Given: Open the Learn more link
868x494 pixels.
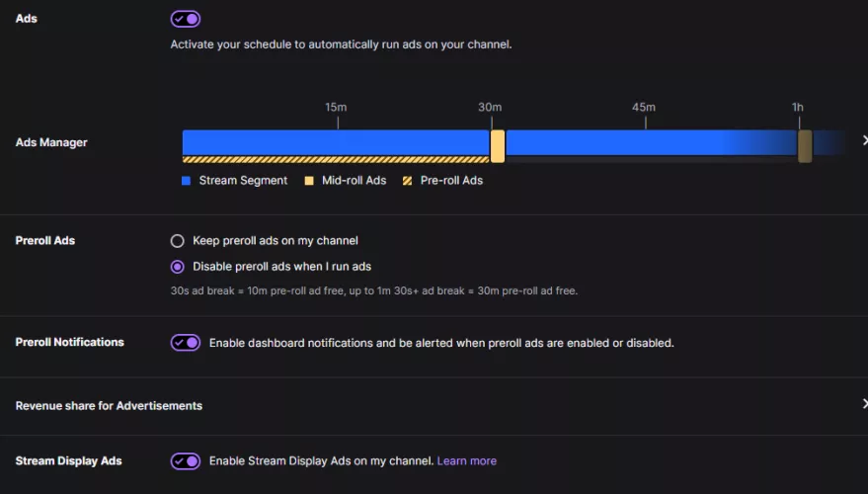Looking at the screenshot, I should point(467,461).
